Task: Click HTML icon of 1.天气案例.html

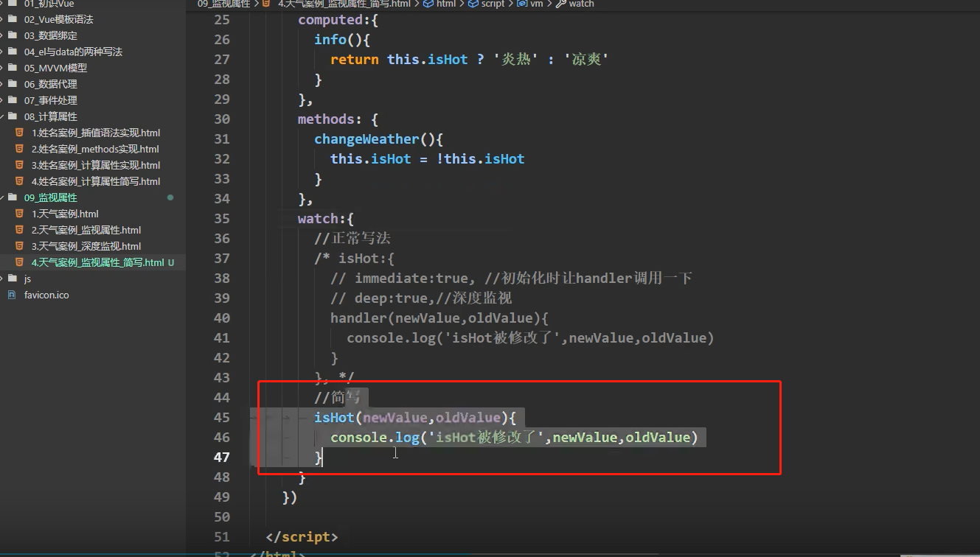Action: 20,214
